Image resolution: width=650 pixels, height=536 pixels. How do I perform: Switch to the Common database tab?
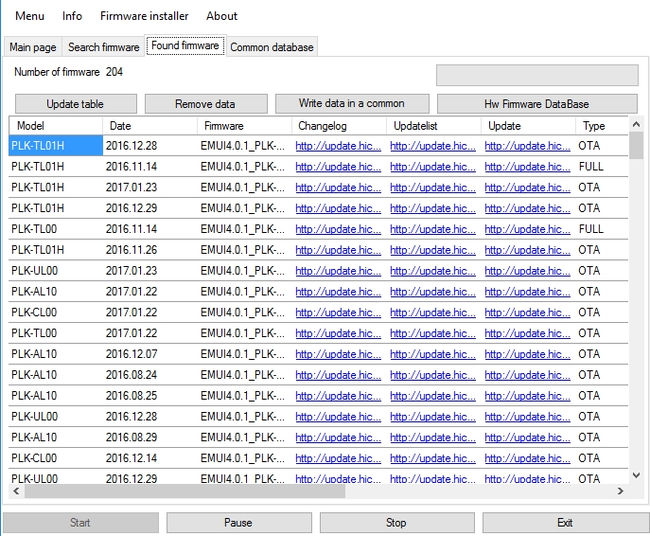pos(272,47)
